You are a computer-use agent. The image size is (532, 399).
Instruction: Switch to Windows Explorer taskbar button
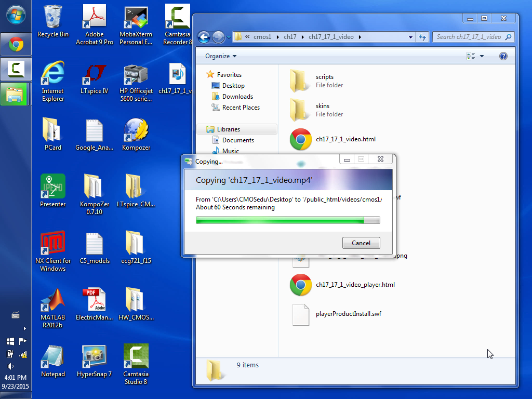(x=16, y=94)
